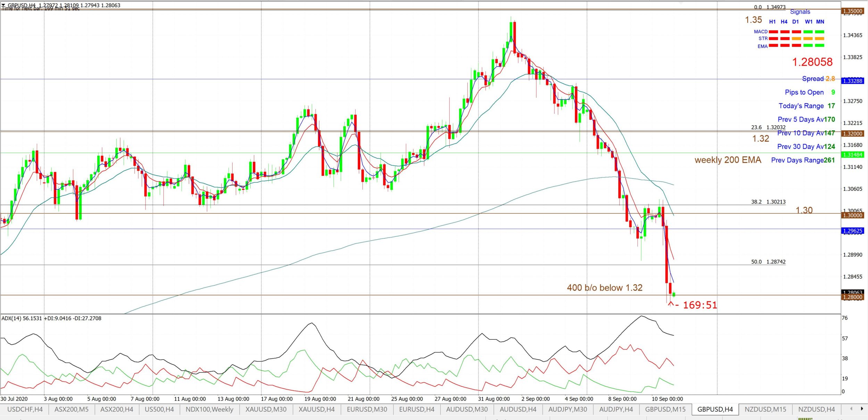This screenshot has width=868, height=420.
Task: Select the XAUUSD,M30 chart tab
Action: tap(266, 409)
